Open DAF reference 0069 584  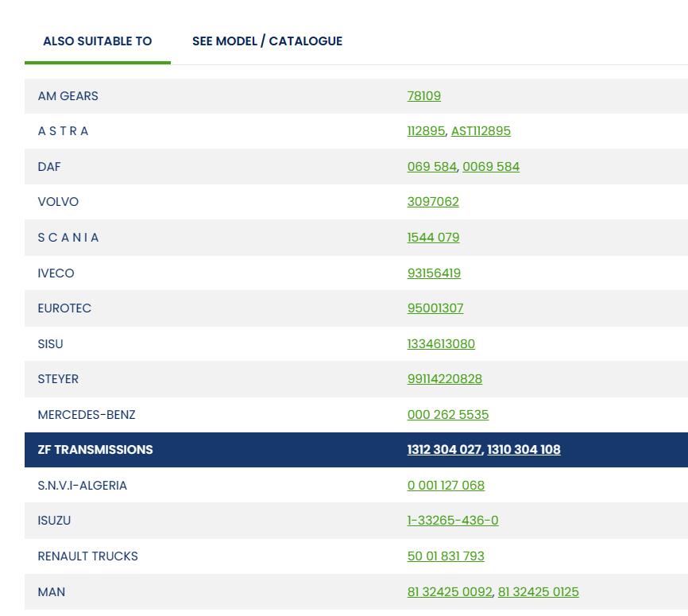point(491,167)
